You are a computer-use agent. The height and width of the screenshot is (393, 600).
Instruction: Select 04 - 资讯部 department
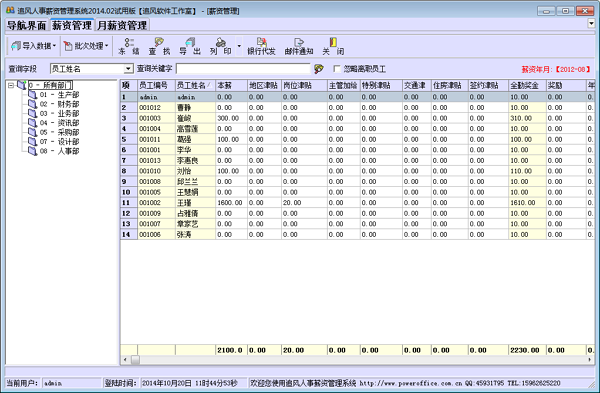tap(59, 123)
